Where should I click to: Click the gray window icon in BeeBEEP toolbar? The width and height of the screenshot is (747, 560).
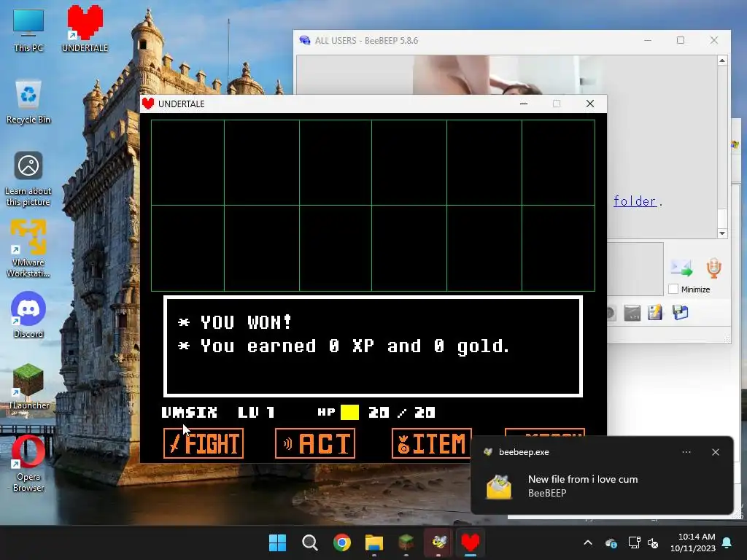(x=632, y=313)
